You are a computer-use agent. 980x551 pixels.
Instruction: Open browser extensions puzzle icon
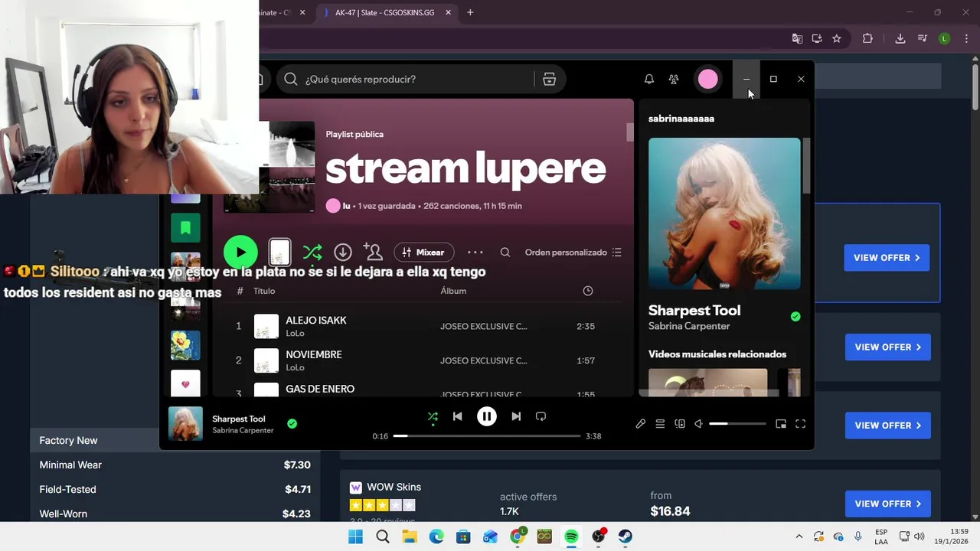(x=867, y=38)
